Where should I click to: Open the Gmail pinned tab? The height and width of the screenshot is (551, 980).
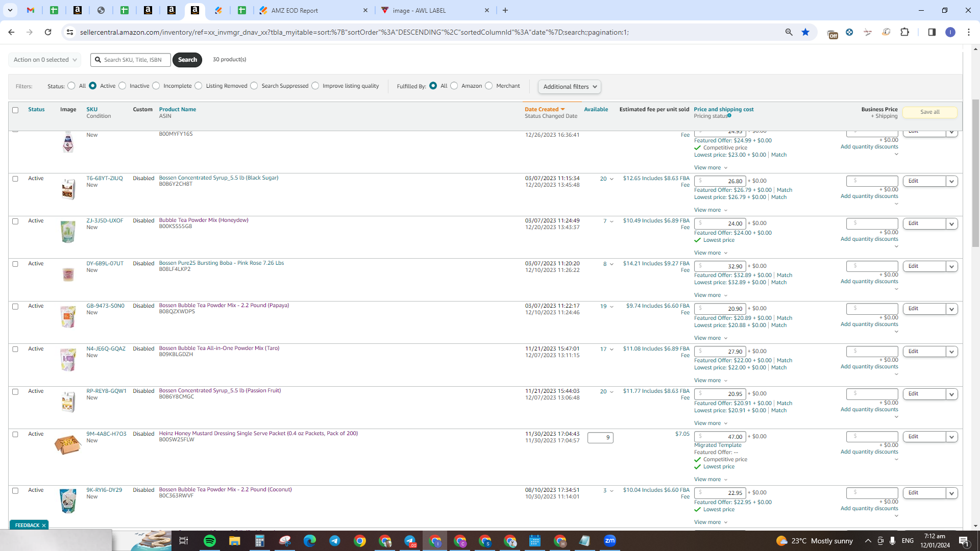click(31, 10)
